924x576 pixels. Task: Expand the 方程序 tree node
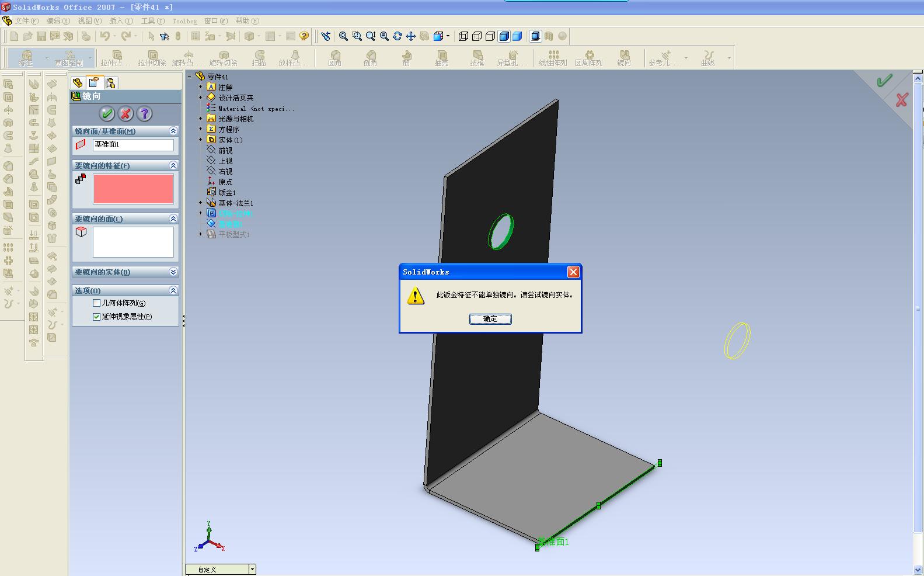point(200,129)
